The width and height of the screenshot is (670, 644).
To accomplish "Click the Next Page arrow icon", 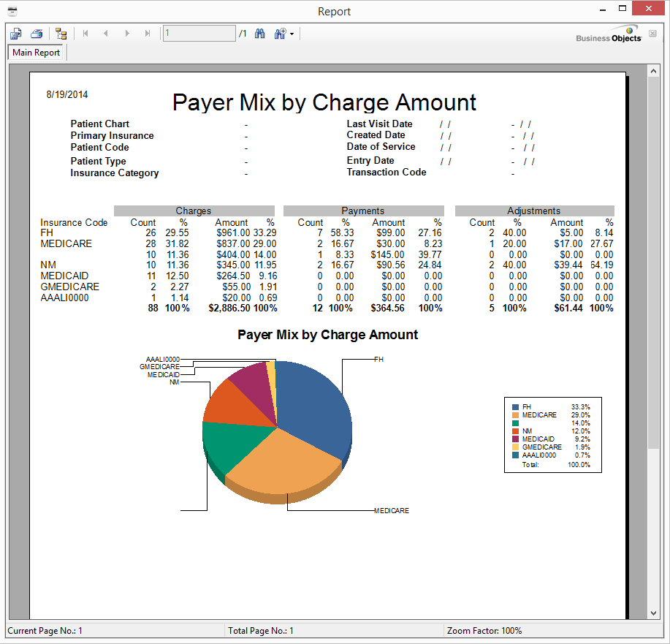I will (x=127, y=34).
